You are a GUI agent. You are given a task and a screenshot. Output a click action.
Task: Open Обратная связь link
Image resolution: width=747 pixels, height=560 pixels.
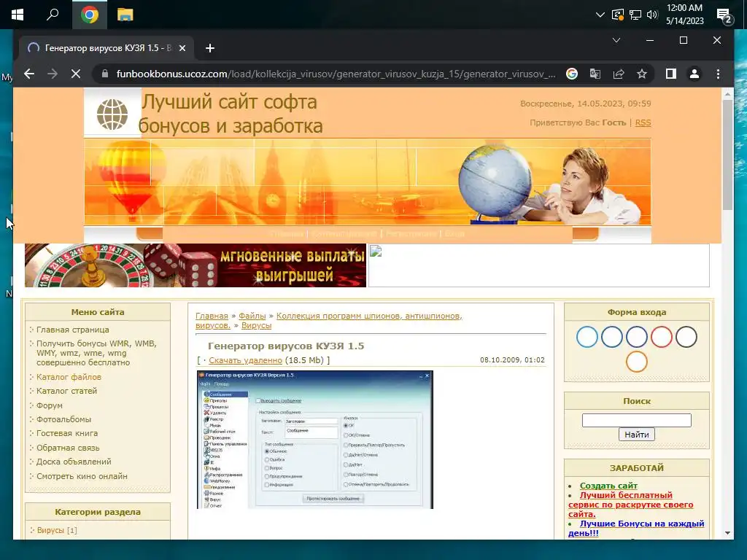point(68,448)
